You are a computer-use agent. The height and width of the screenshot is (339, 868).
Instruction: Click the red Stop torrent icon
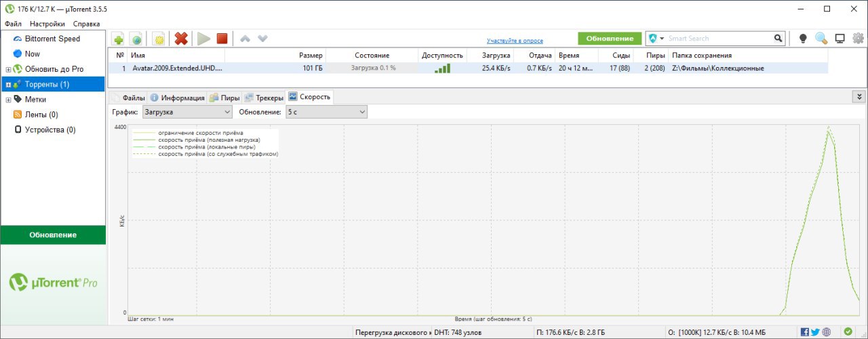tap(222, 39)
